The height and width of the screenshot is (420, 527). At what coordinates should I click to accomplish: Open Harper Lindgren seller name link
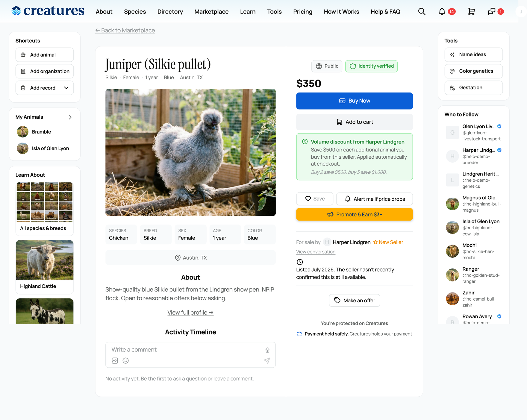(x=352, y=242)
